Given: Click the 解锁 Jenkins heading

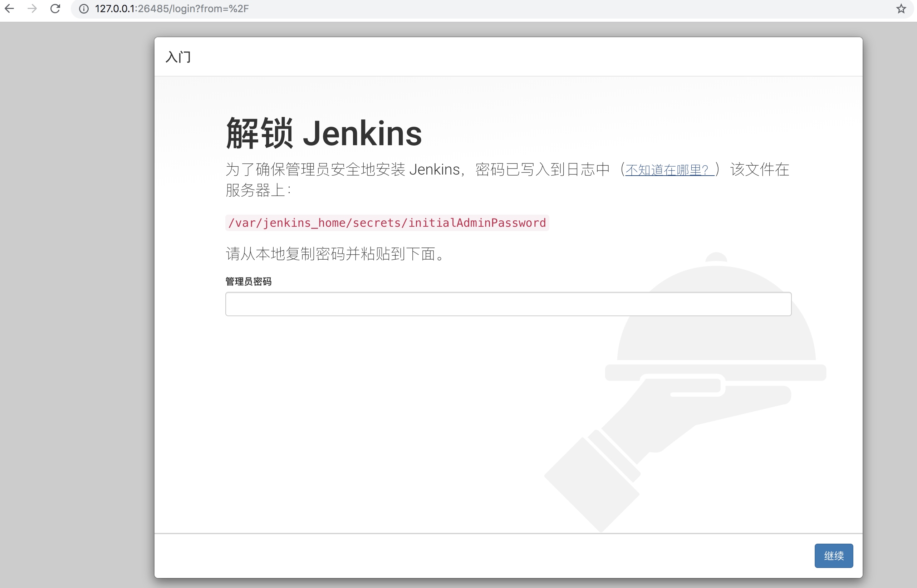Looking at the screenshot, I should [324, 133].
